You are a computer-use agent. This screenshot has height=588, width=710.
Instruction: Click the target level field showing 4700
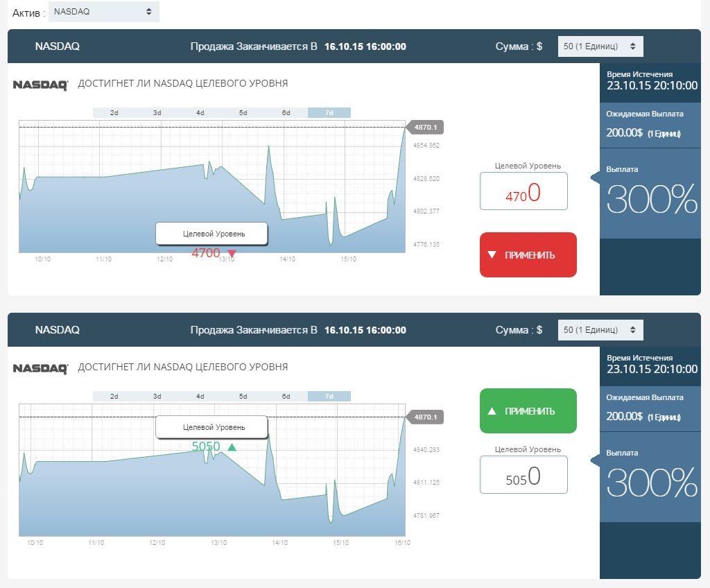[523, 191]
